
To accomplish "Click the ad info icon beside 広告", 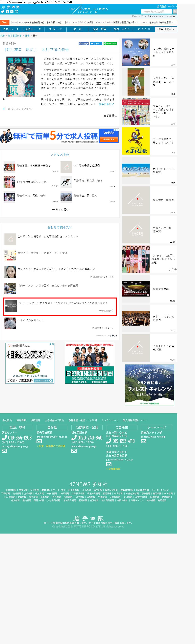I will [57, 186].
